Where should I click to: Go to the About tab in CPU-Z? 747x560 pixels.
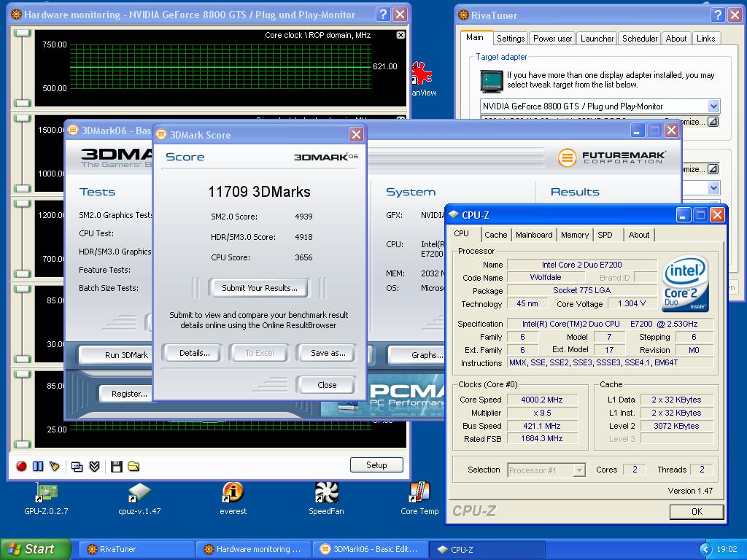point(638,235)
